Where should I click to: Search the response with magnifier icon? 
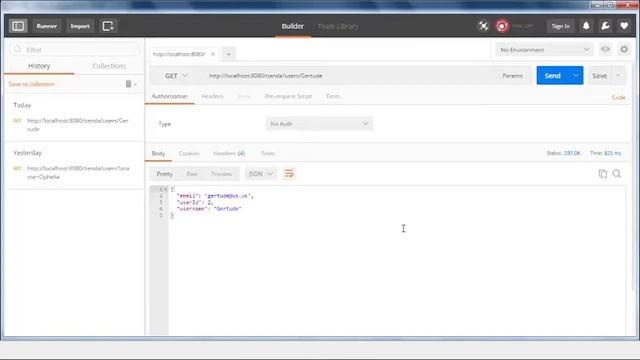[x=617, y=173]
